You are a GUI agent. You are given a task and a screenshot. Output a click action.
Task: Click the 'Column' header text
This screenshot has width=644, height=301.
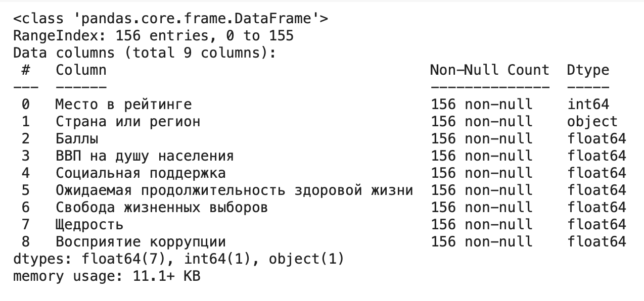81,70
